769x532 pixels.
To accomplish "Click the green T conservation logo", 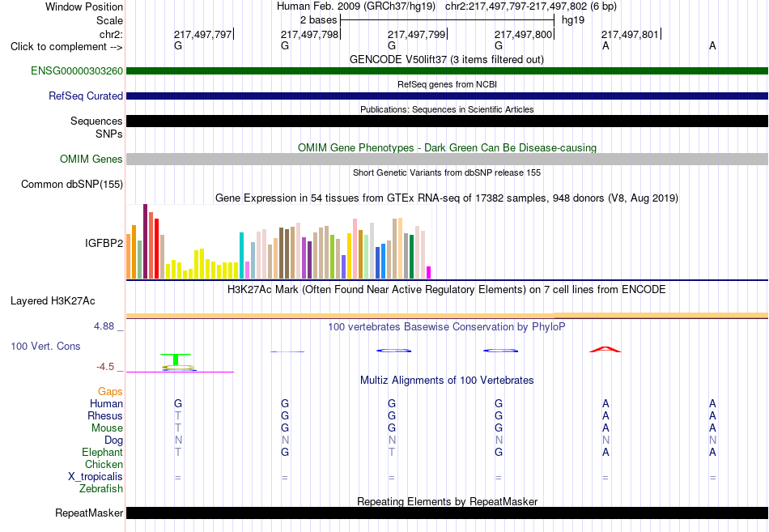I will tap(176, 360).
